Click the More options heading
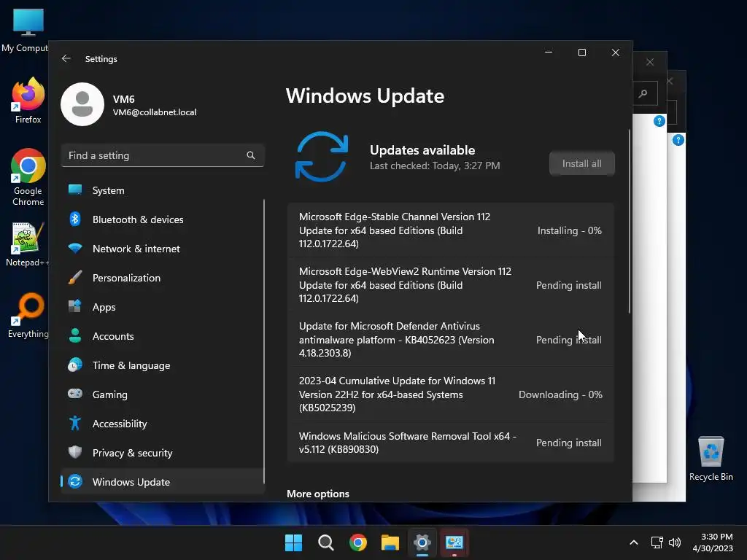The image size is (747, 560). tap(318, 494)
